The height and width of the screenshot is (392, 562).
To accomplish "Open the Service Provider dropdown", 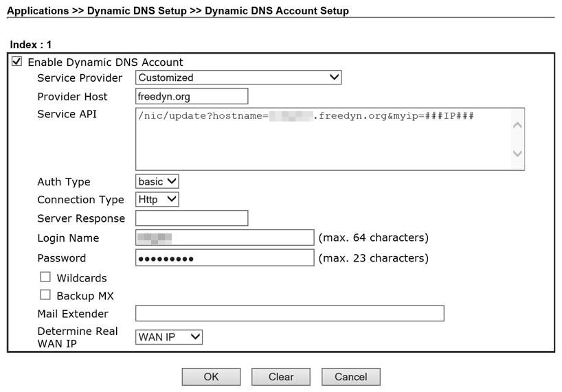I will pos(238,78).
